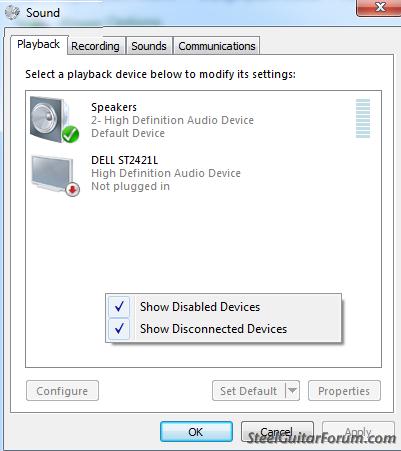Switch to the Recording tab
401x451 pixels.
coord(95,46)
